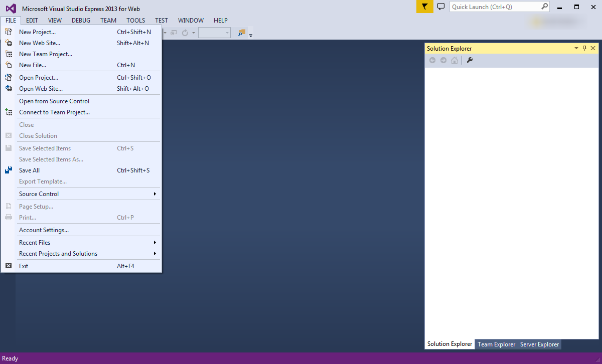Open the WINDOW menu
Screen dimensions: 602x364
pos(191,21)
